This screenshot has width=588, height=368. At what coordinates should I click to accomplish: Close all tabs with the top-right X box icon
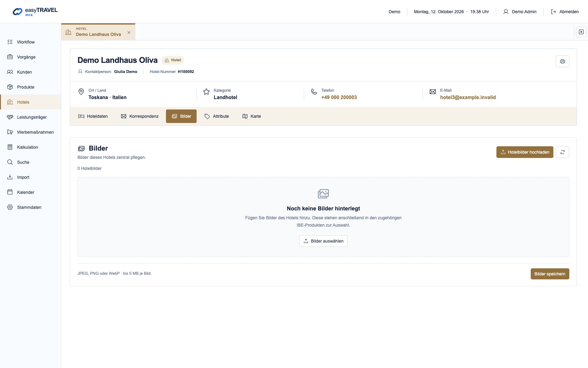(581, 32)
